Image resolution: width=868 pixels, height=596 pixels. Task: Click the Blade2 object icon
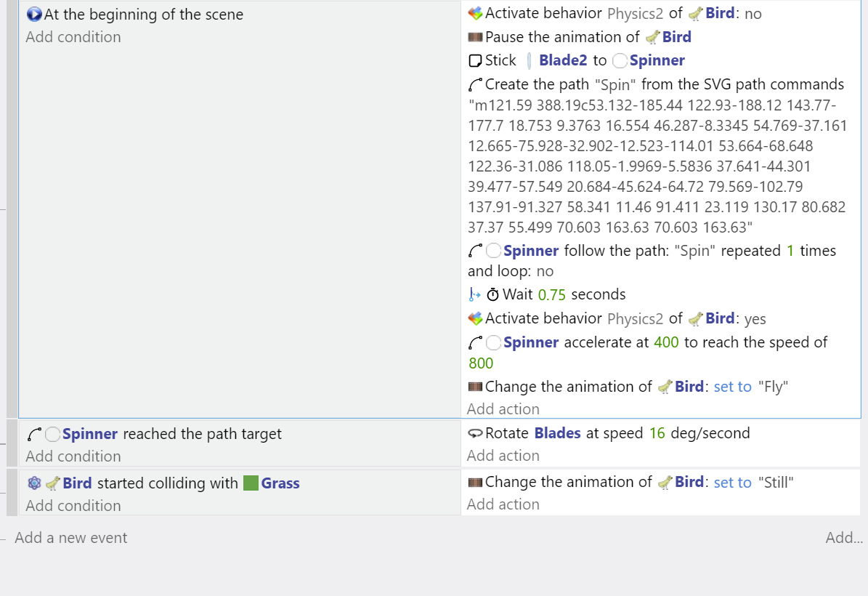coord(530,61)
